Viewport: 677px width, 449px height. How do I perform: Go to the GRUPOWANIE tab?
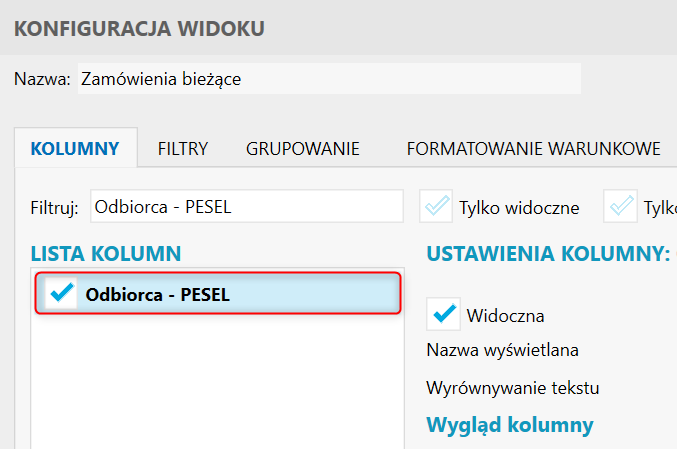coord(302,149)
